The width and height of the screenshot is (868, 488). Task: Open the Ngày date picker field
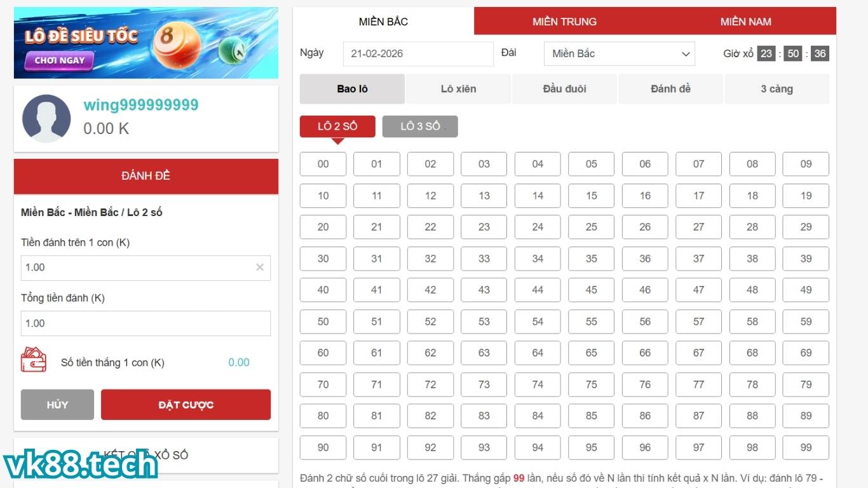417,54
